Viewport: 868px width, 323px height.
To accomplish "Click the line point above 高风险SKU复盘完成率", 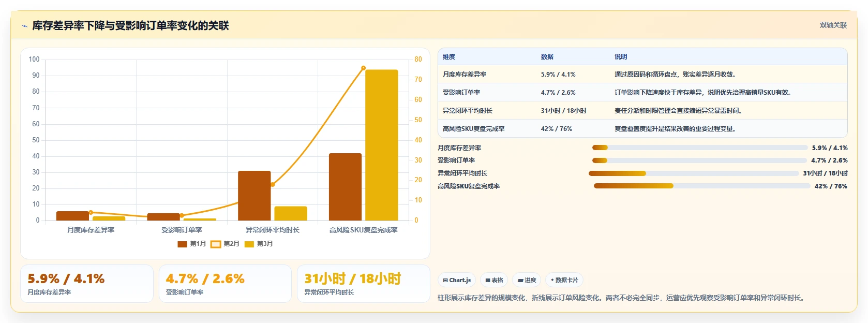I will click(x=363, y=68).
